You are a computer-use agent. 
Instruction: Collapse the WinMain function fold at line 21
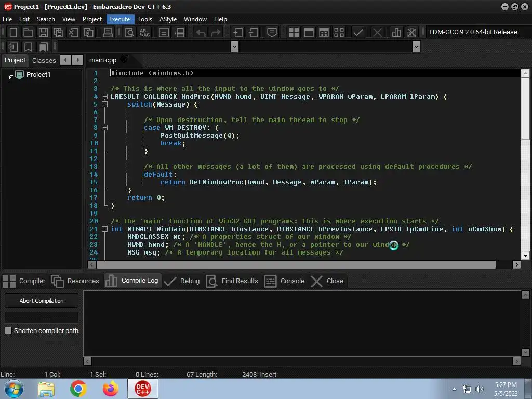105,229
